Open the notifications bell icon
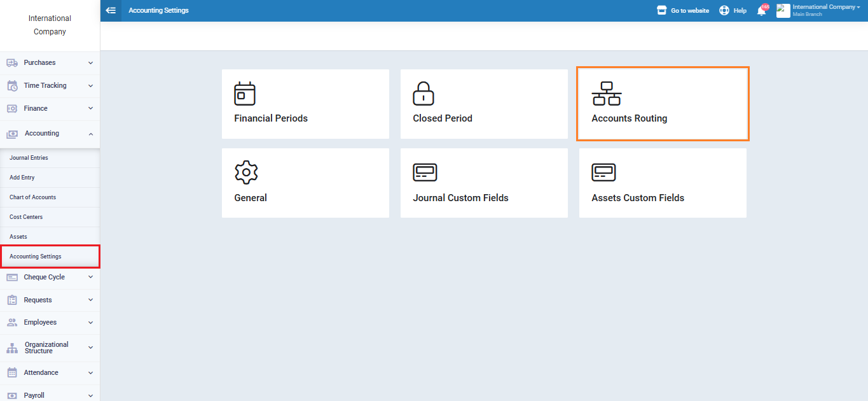Image resolution: width=868 pixels, height=401 pixels. (761, 10)
